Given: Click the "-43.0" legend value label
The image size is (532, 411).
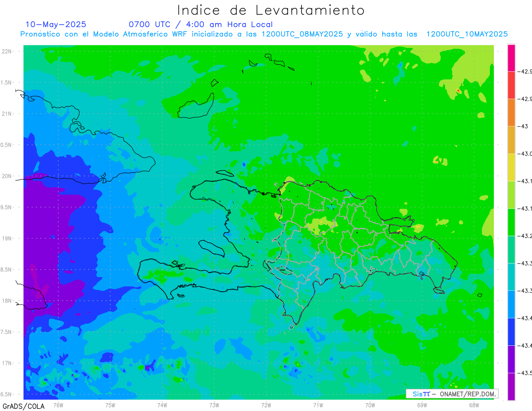Looking at the screenshot, I should click(x=525, y=154).
